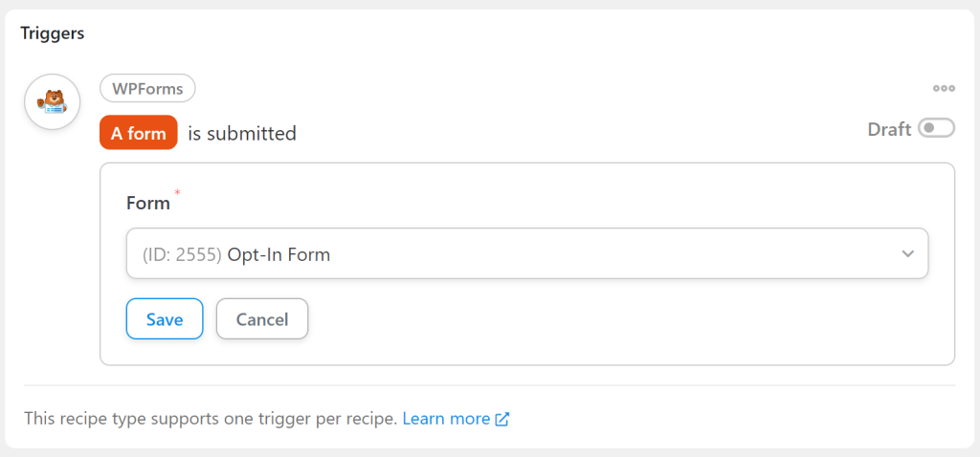Click the one trigger per recipe note
980x457 pixels.
coord(211,419)
